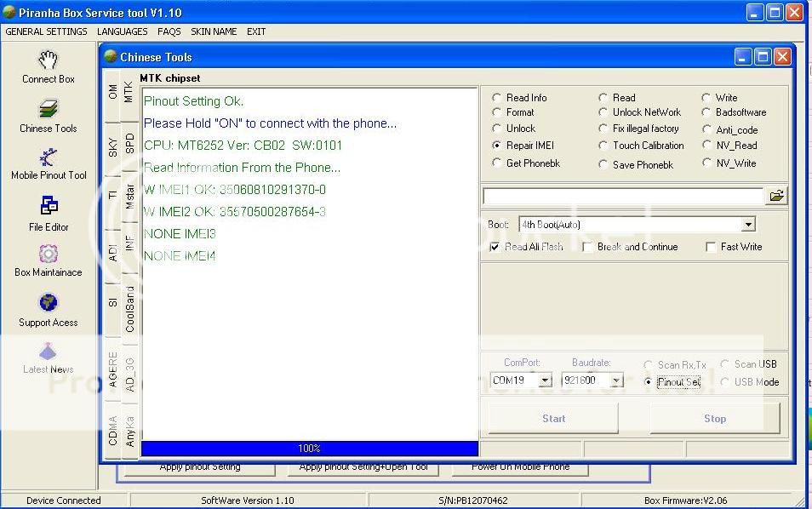Screen dimensions: 812x509
Task: Switch to the AD_3G chipset tab
Action: tap(129, 375)
